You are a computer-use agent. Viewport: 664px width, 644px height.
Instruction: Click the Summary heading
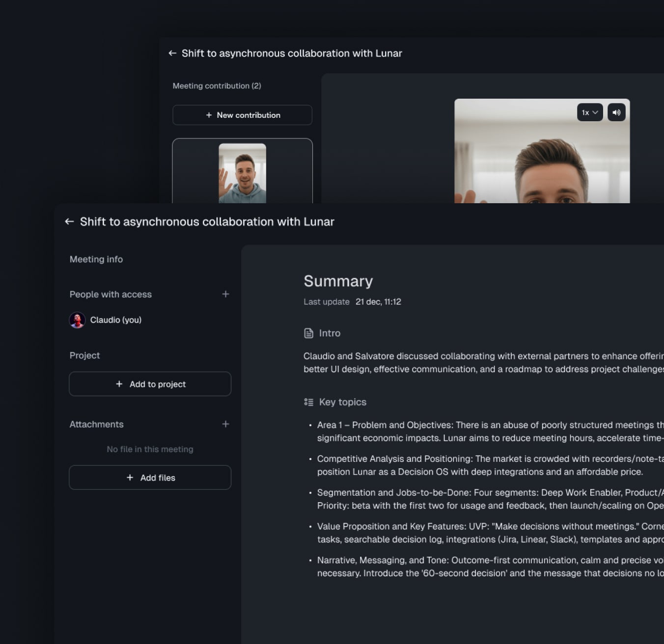[x=338, y=281]
